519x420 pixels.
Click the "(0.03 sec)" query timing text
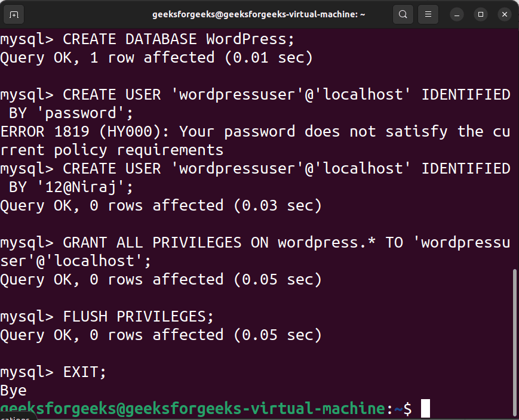278,206
